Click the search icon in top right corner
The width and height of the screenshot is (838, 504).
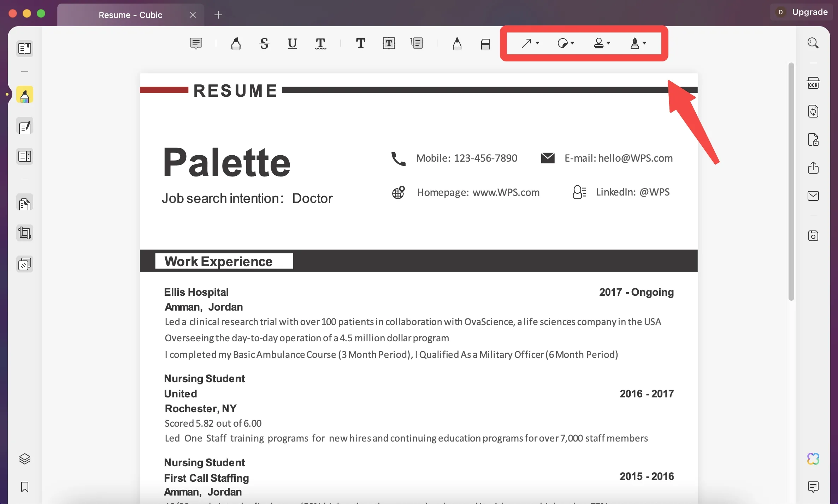[812, 43]
